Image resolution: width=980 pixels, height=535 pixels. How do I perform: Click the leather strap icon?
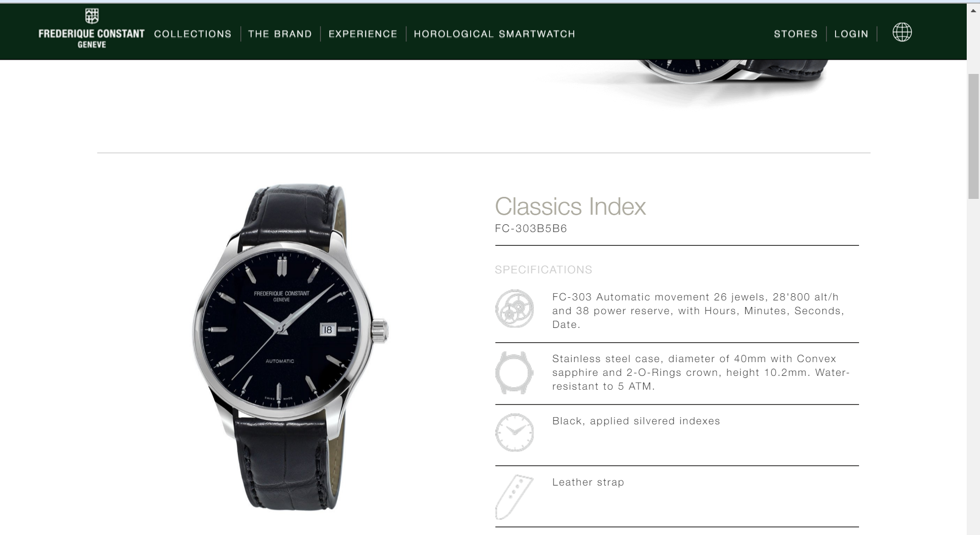[x=514, y=497]
